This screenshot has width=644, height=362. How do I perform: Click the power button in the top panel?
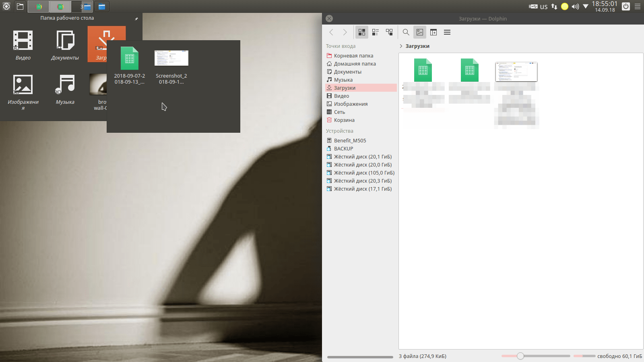point(625,6)
